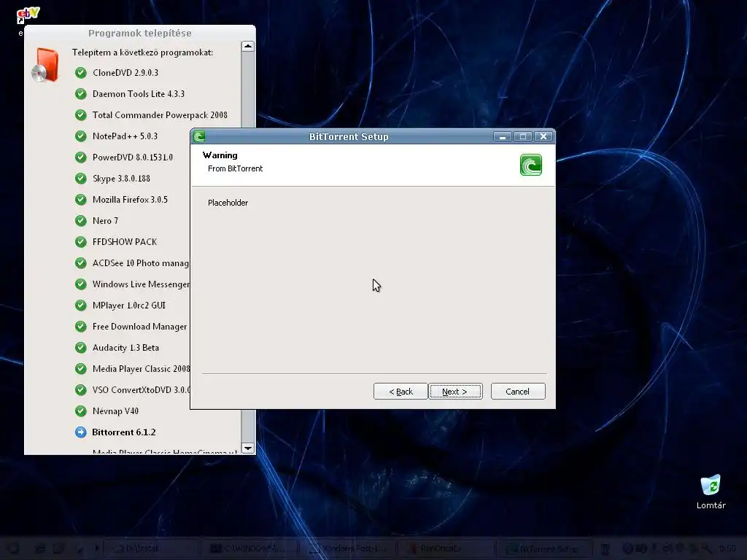
Task: Click the blue arrow icon beside Bittorrent 6.1.2
Action: 81,432
